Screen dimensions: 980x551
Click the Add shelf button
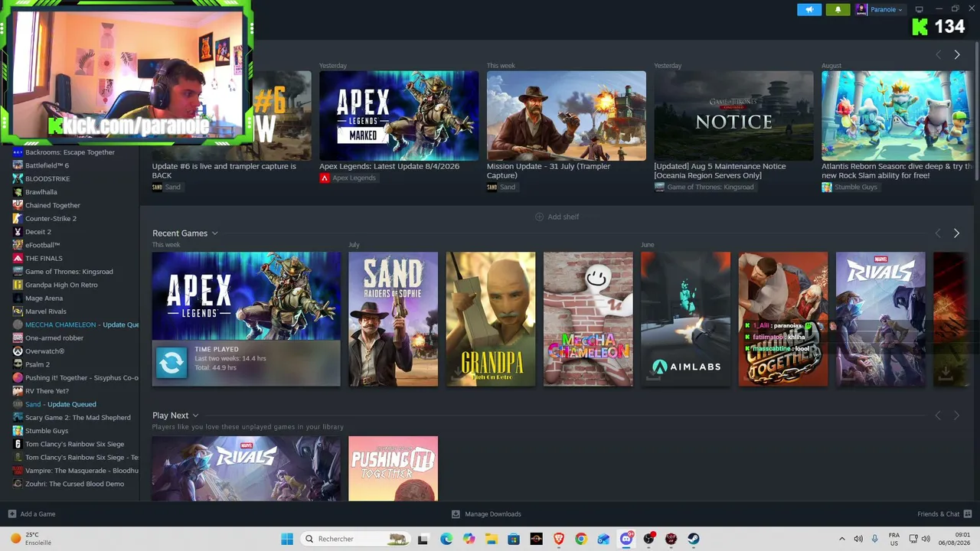557,217
